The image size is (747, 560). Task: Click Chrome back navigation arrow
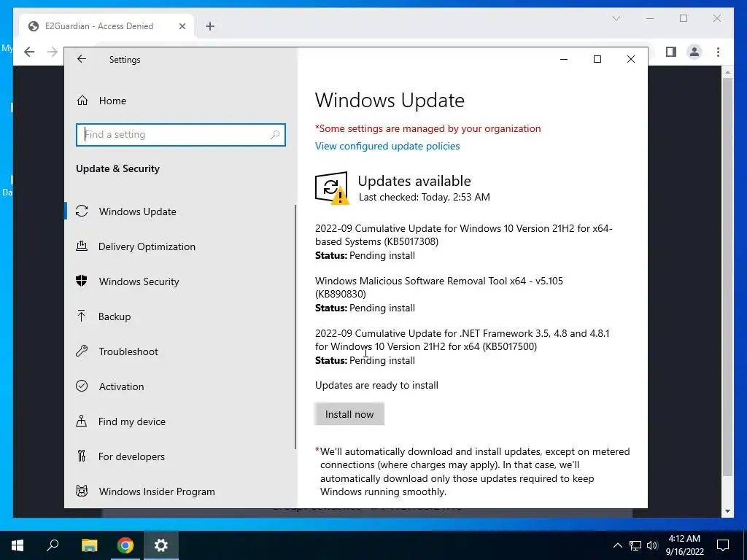(x=29, y=52)
